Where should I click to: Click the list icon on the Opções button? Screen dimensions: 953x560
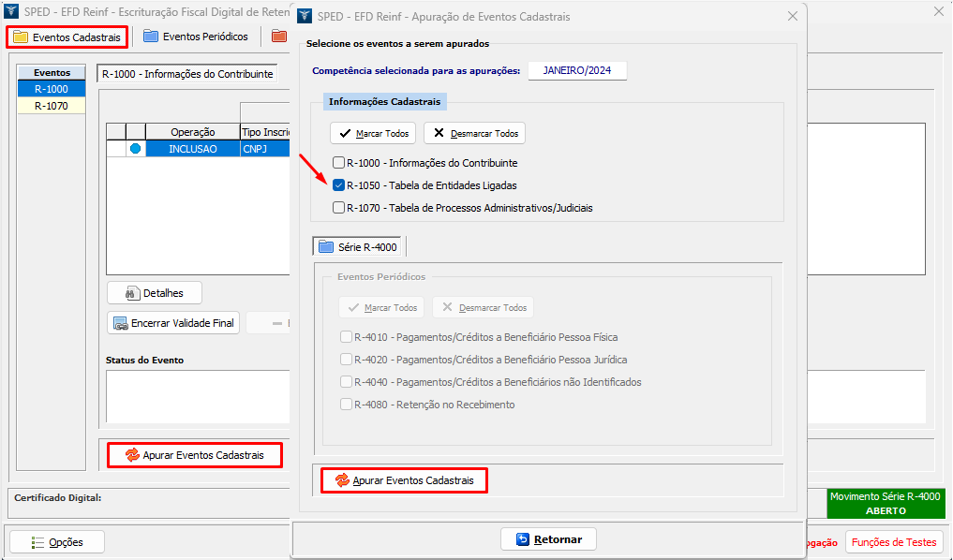pos(38,542)
